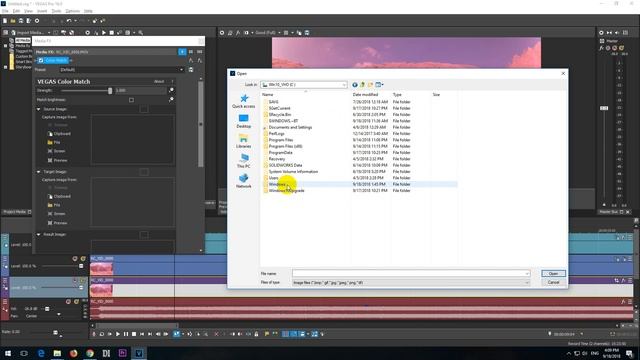Open the preview quality Good (Full) dropdown

[267, 33]
